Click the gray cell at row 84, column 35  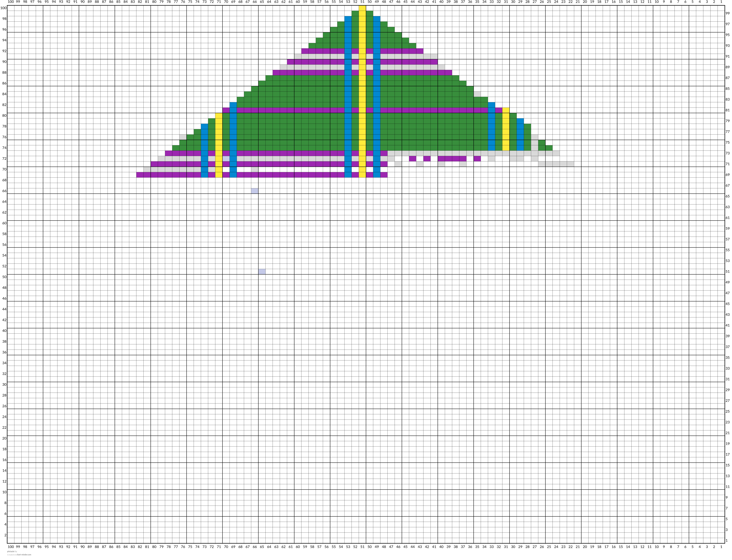477,94
